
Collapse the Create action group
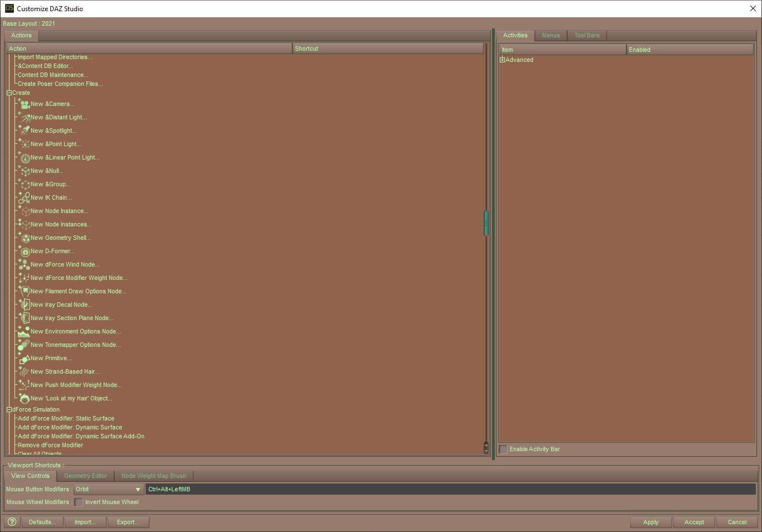(x=9, y=93)
